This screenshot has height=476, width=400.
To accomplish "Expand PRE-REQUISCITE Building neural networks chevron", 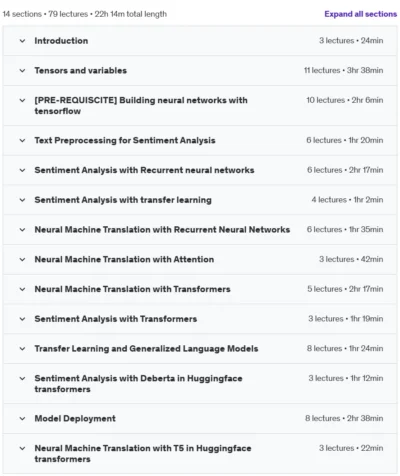I will pos(22,100).
